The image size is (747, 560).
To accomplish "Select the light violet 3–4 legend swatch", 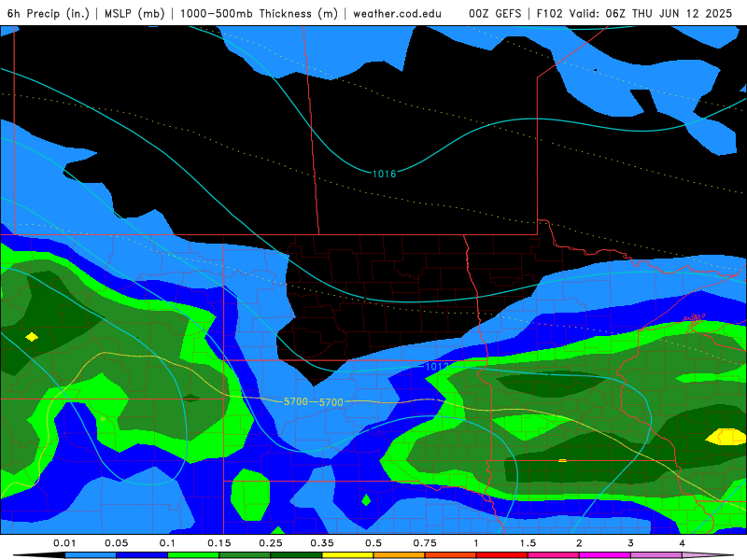I will [656, 555].
